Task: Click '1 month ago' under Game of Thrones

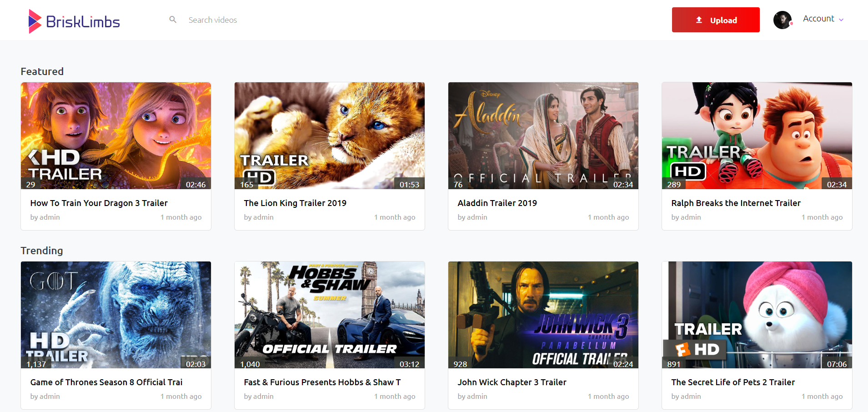Action: point(181,397)
